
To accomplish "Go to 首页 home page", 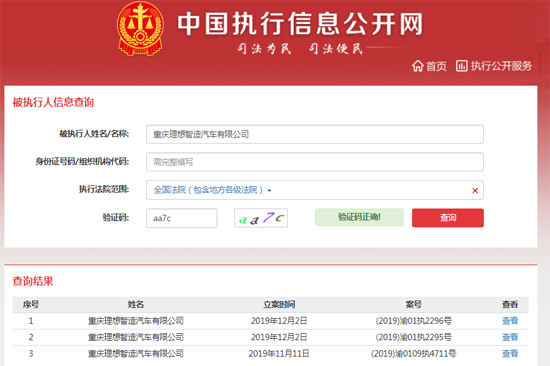I will tap(436, 66).
